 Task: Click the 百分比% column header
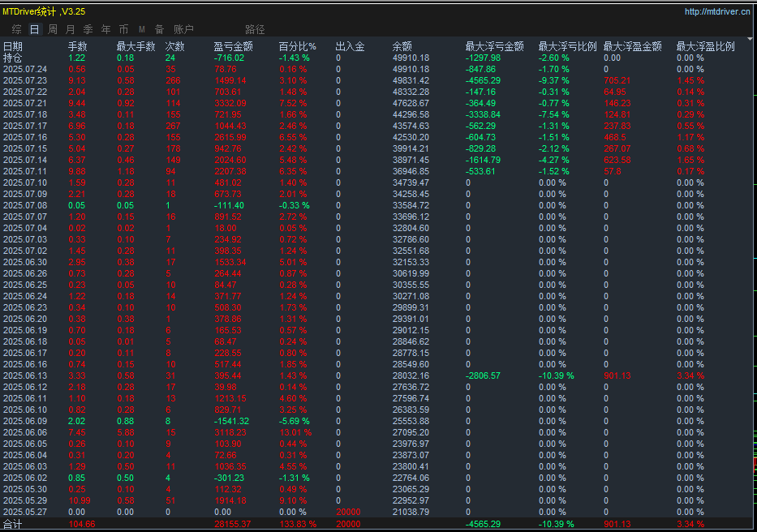[298, 46]
